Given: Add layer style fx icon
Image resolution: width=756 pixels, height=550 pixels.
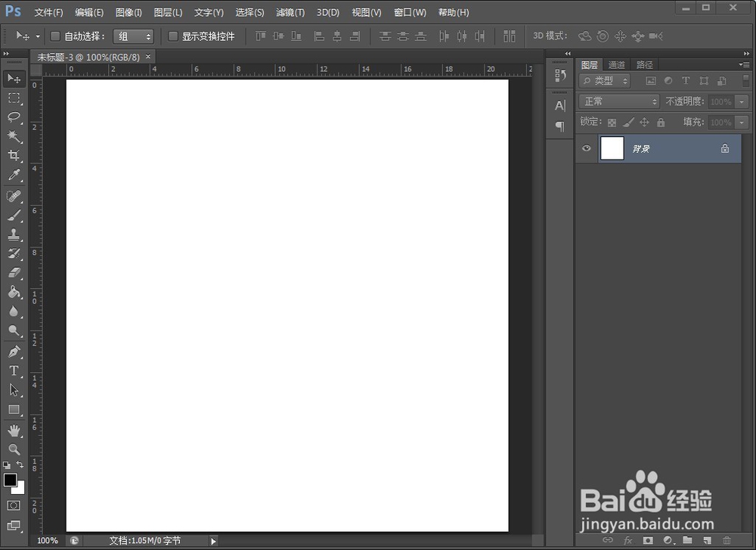Looking at the screenshot, I should [x=627, y=540].
